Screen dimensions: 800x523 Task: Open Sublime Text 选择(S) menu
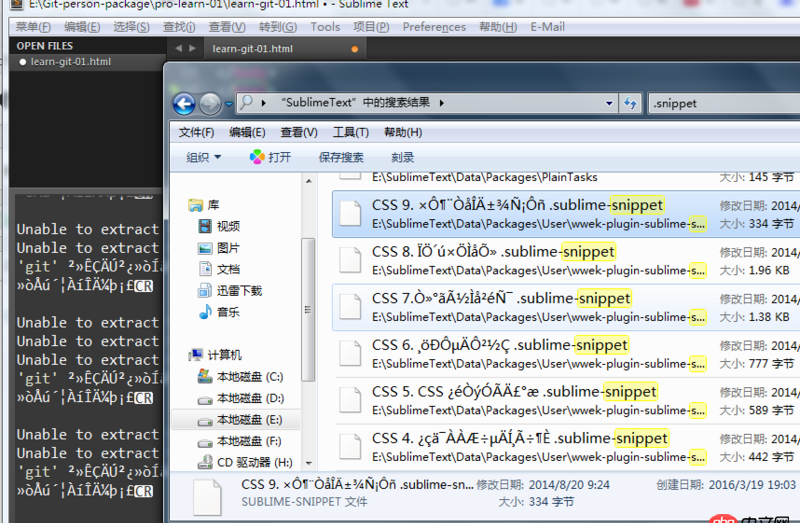coord(131,27)
